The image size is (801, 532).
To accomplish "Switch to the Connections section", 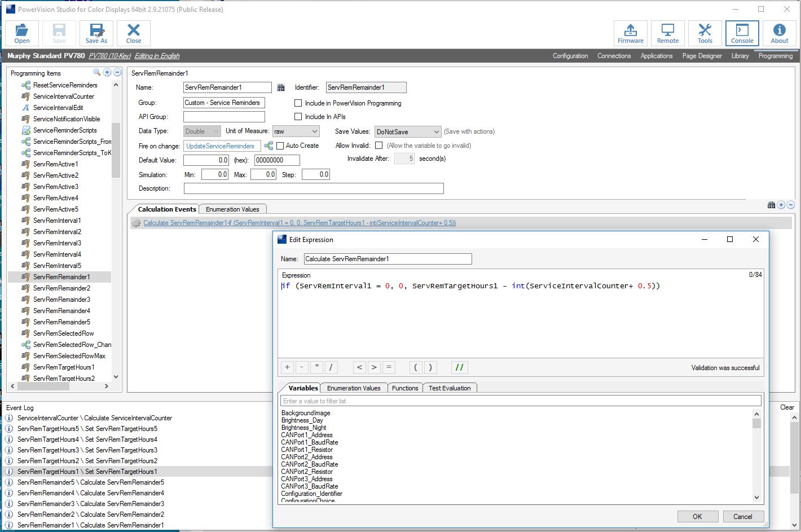I will click(614, 56).
